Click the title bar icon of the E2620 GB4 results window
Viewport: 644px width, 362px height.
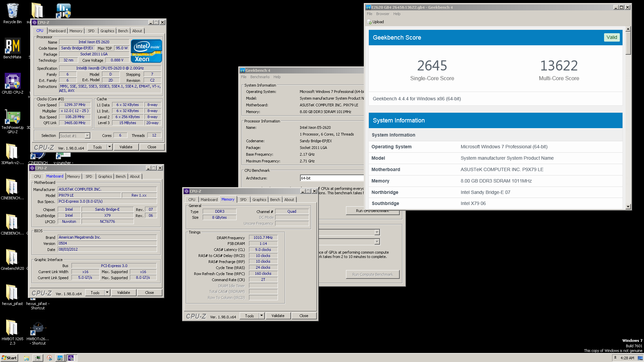[368, 7]
